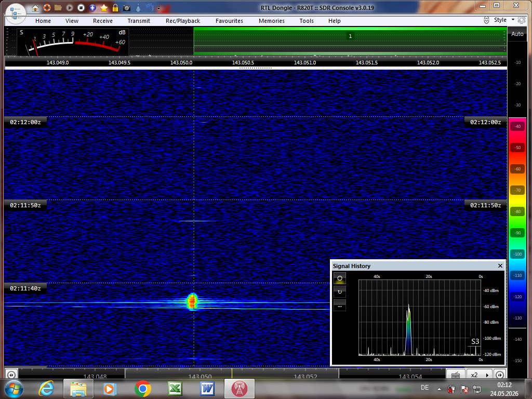The width and height of the screenshot is (532, 399).
Task: Click the right 02:11:50z timestamp marker
Action: coord(486,205)
